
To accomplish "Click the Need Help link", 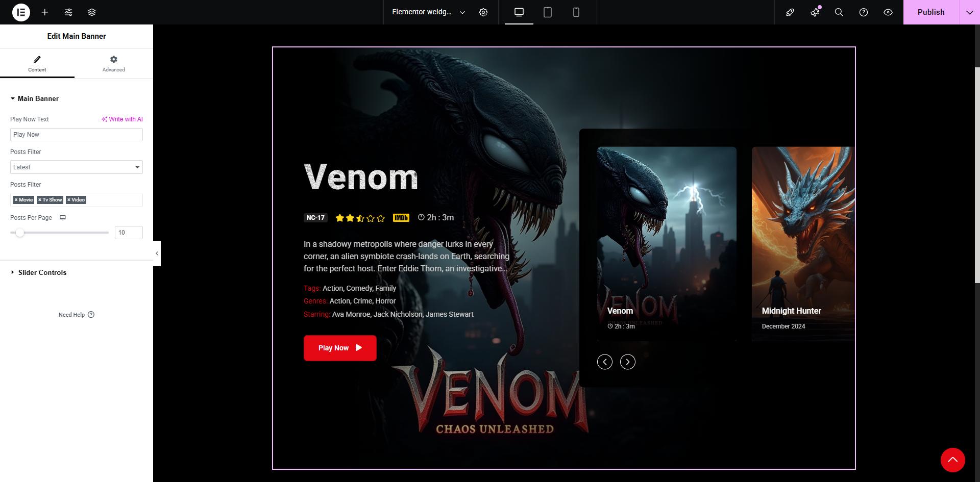I will (x=77, y=315).
